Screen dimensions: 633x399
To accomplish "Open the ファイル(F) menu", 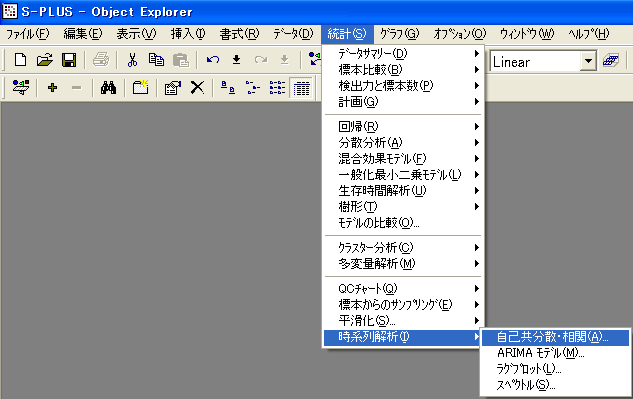I will [x=27, y=34].
